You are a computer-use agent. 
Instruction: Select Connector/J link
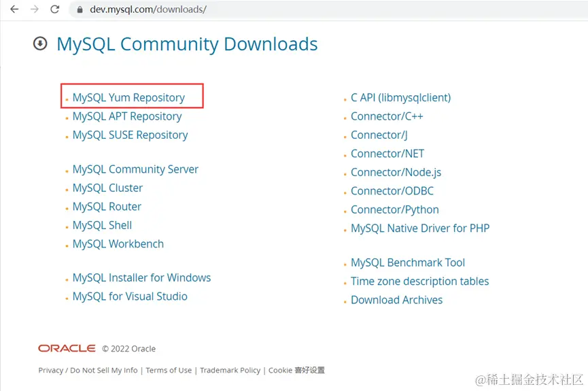tap(379, 135)
